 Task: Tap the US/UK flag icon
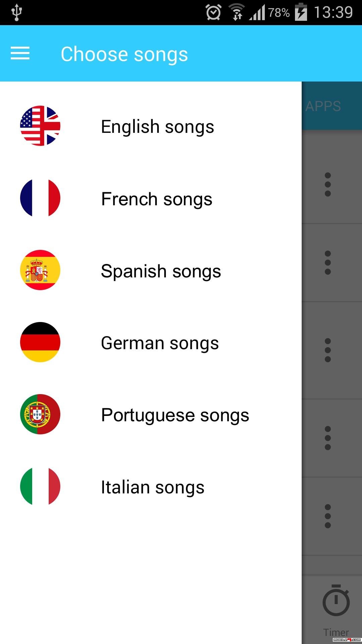point(40,126)
